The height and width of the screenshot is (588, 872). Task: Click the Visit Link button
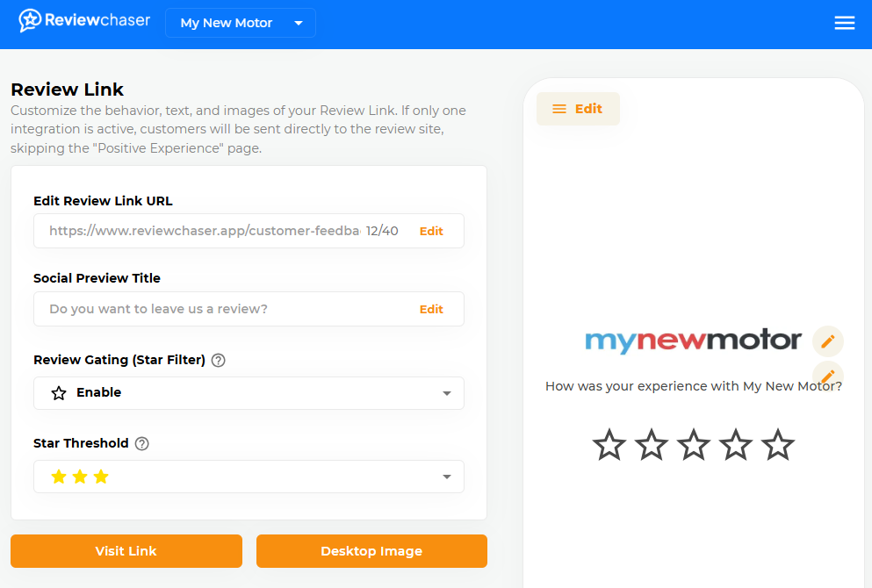[x=126, y=551]
